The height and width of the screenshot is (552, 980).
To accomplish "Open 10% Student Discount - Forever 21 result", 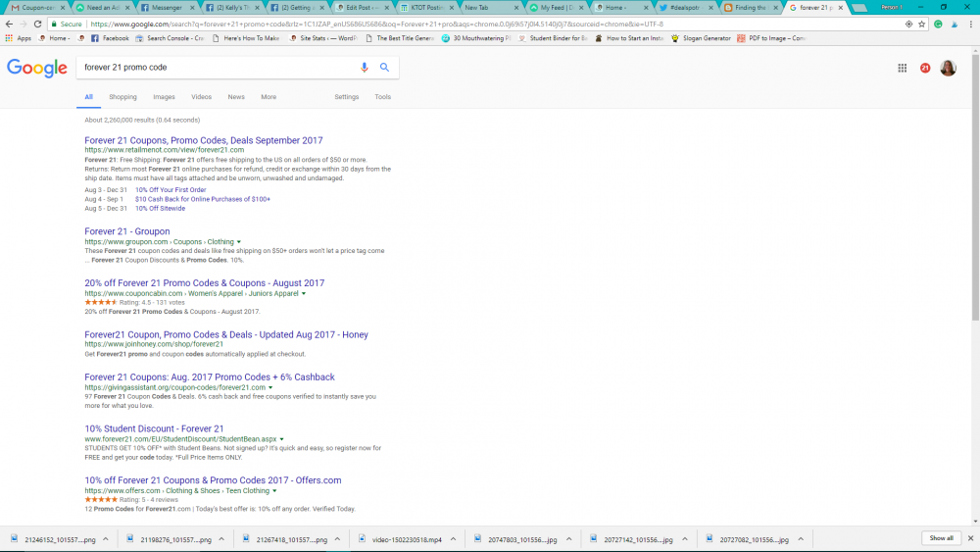I will tap(154, 428).
